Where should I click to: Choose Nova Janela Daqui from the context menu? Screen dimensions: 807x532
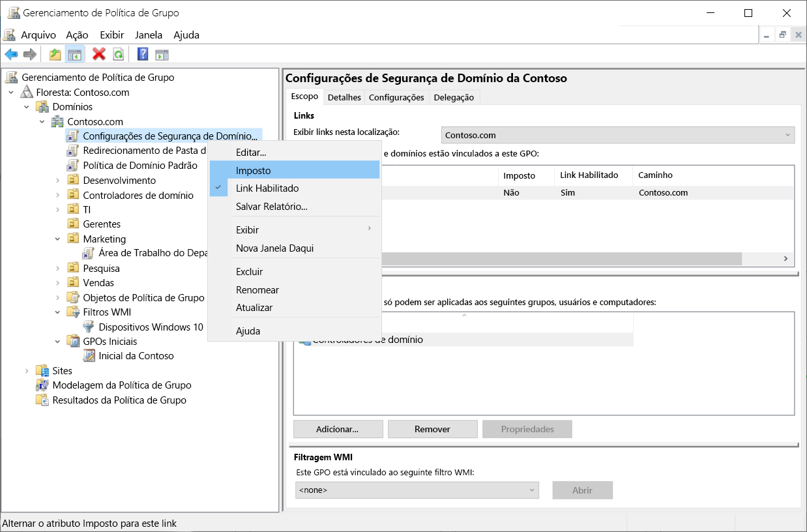click(x=294, y=248)
